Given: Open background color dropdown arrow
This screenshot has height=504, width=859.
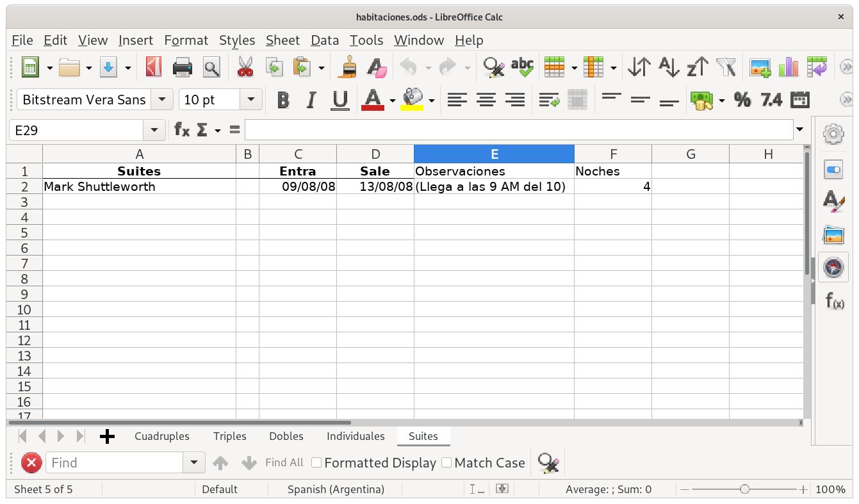Looking at the screenshot, I should pos(432,101).
